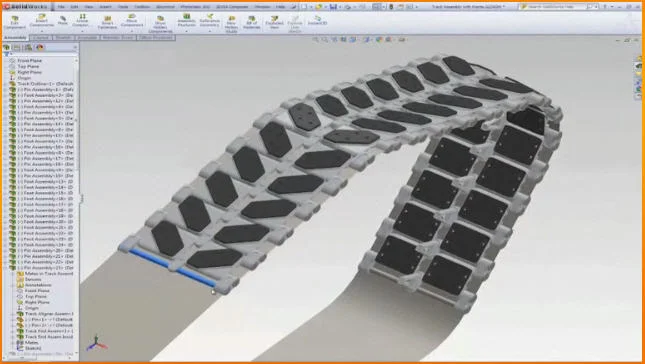Open the Tools menu
645x364 pixels.
[x=123, y=7]
